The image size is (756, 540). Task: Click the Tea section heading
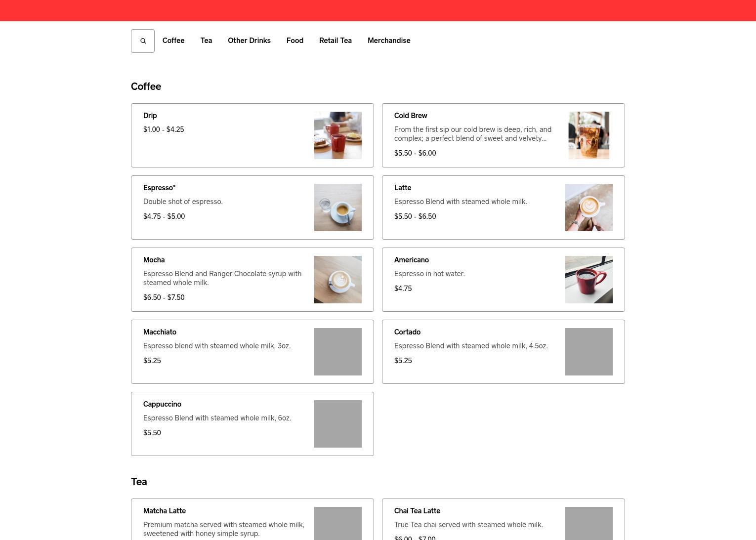click(x=139, y=482)
